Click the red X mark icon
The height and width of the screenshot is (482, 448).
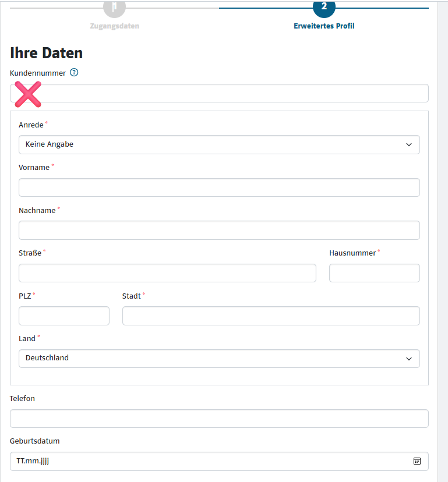pos(28,94)
